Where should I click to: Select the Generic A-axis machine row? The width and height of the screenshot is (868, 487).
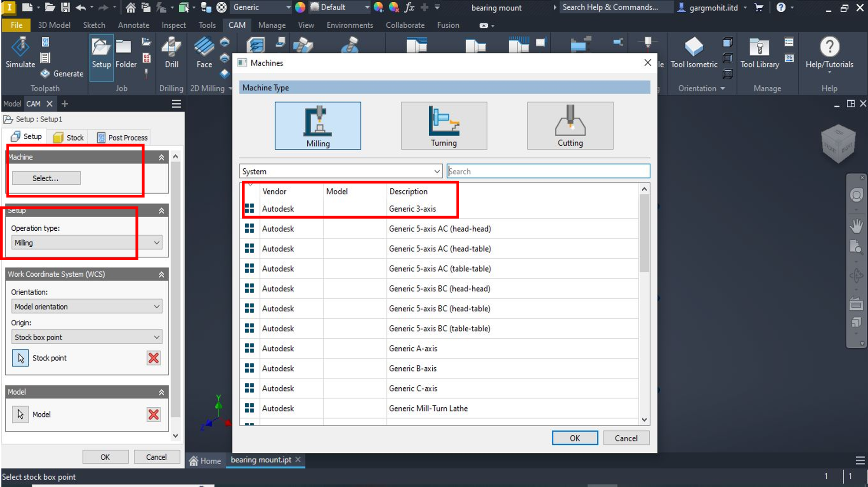point(439,348)
